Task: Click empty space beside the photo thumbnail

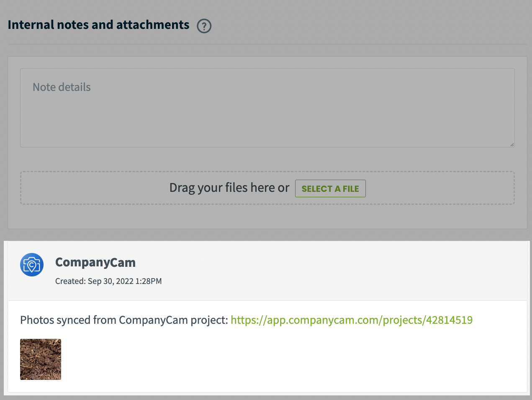Action: pyautogui.click(x=293, y=359)
